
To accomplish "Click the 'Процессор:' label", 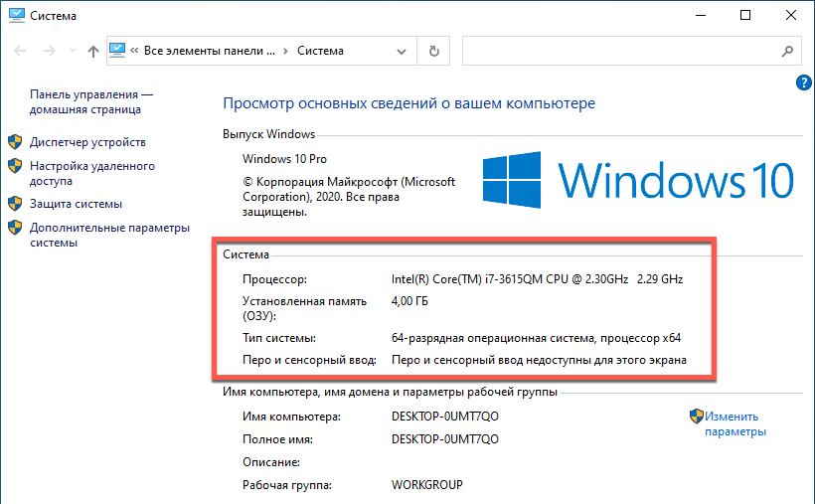I will (274, 279).
